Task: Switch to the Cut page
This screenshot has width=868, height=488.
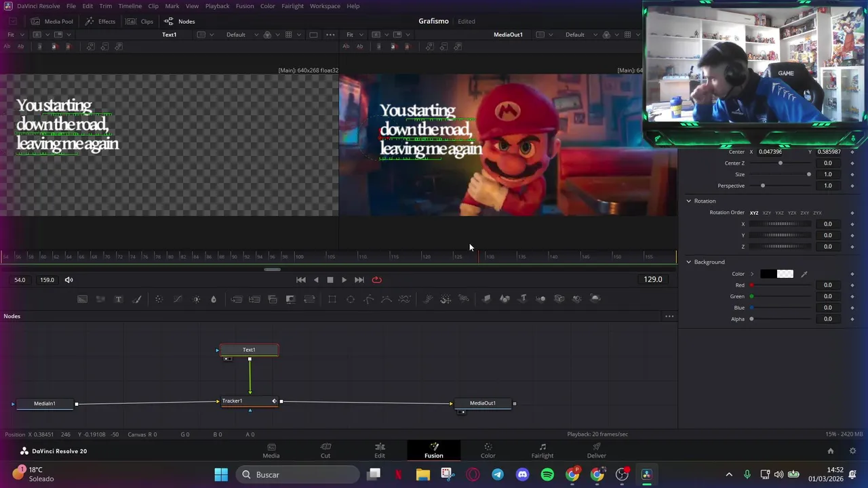Action: coord(325,451)
